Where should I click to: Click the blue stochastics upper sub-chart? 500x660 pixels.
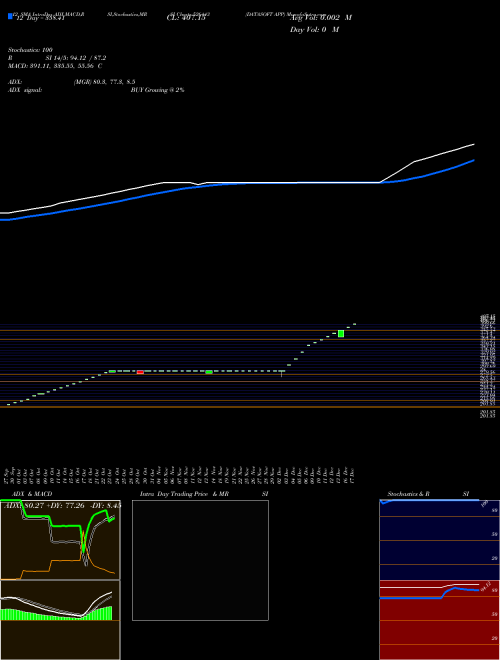(x=439, y=540)
